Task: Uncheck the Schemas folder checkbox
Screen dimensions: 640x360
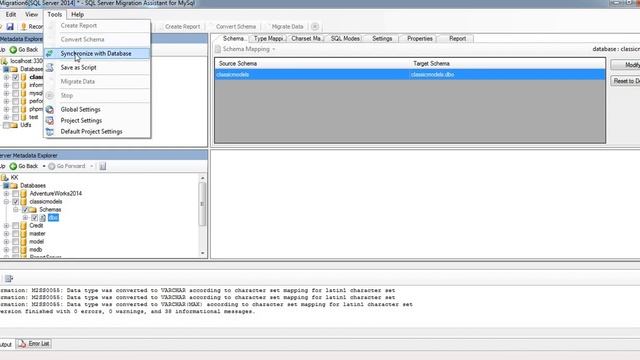Action: 24,209
